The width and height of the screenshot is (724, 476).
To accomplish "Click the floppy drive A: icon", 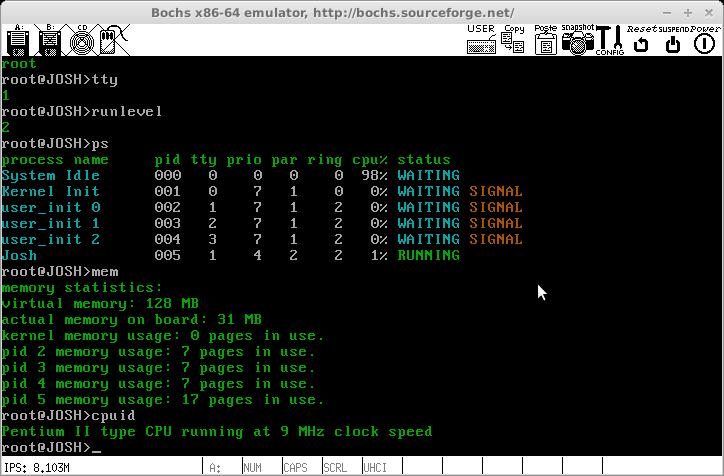I will point(17,40).
